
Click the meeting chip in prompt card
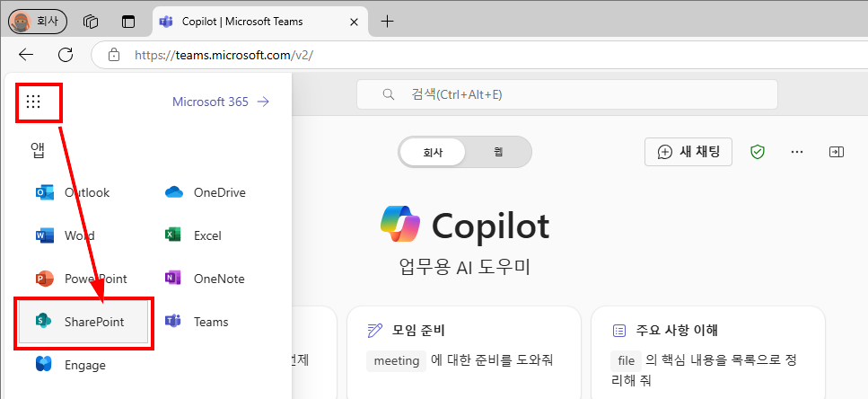tap(397, 360)
